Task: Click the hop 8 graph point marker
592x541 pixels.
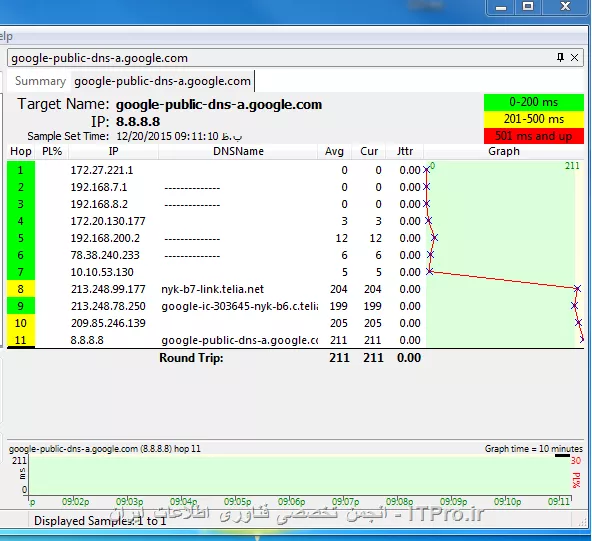Action: [x=577, y=289]
